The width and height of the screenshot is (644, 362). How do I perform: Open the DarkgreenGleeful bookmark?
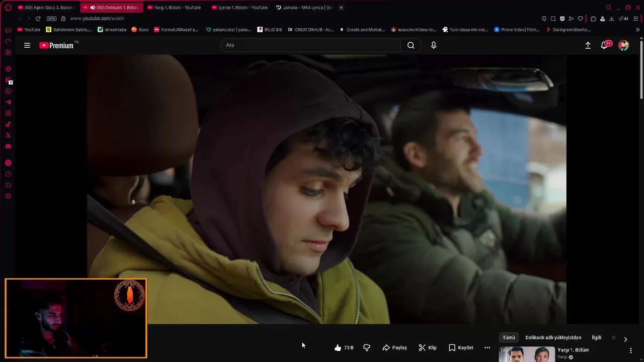click(568, 30)
